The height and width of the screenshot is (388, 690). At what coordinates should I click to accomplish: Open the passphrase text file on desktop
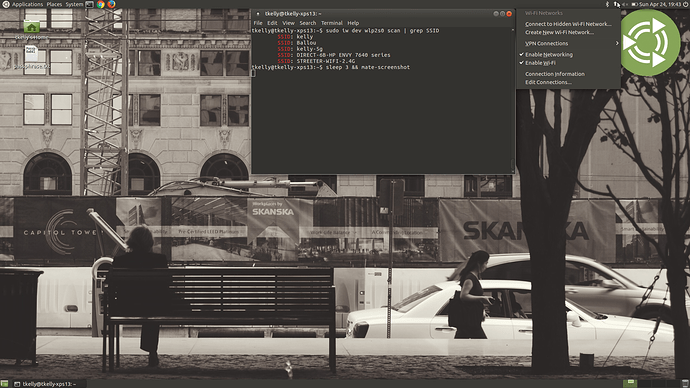tap(31, 54)
